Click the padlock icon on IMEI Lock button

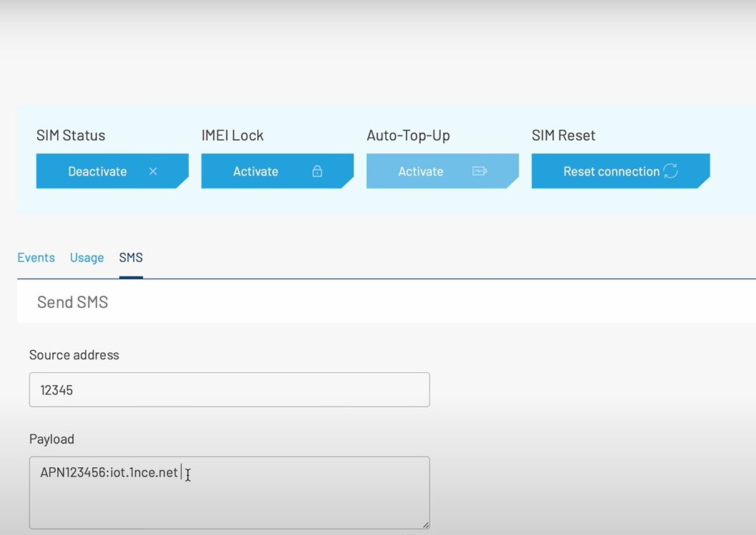click(317, 171)
